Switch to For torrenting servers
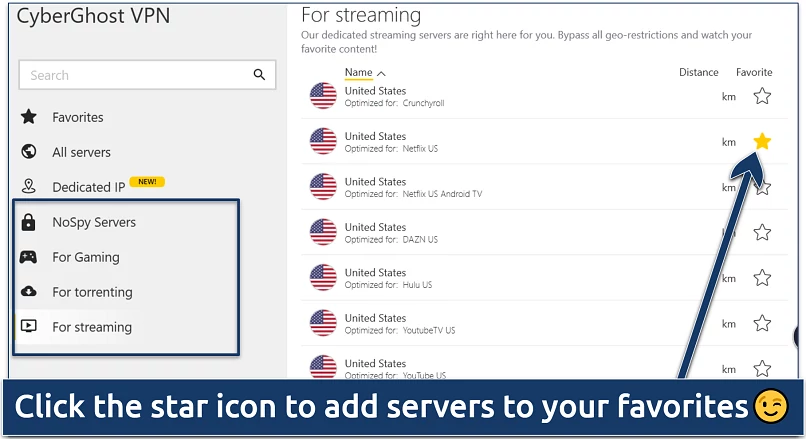Image resolution: width=806 pixels, height=439 pixels. tap(93, 292)
